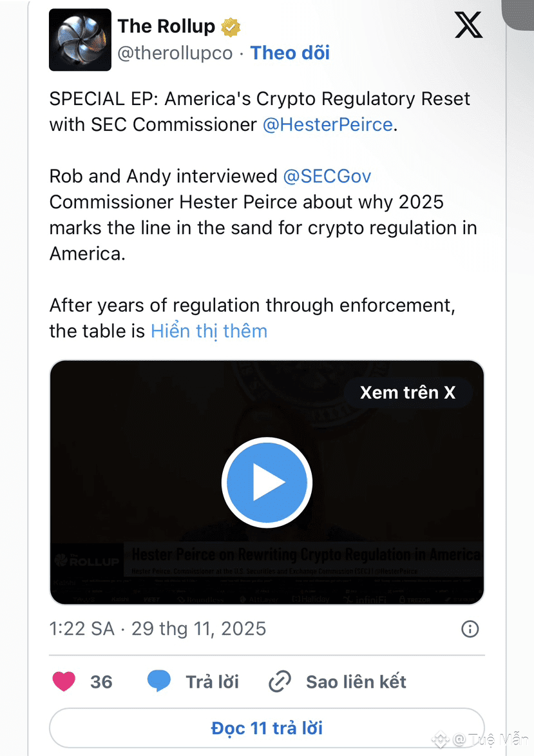This screenshot has width=534, height=756.
Task: Click The Rollup display name
Action: pyautogui.click(x=166, y=26)
